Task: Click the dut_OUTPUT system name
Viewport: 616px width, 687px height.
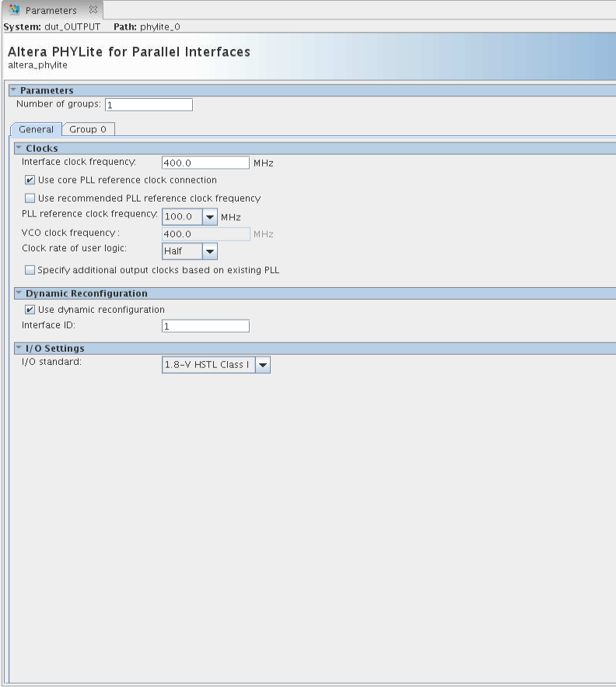Action: (x=72, y=26)
